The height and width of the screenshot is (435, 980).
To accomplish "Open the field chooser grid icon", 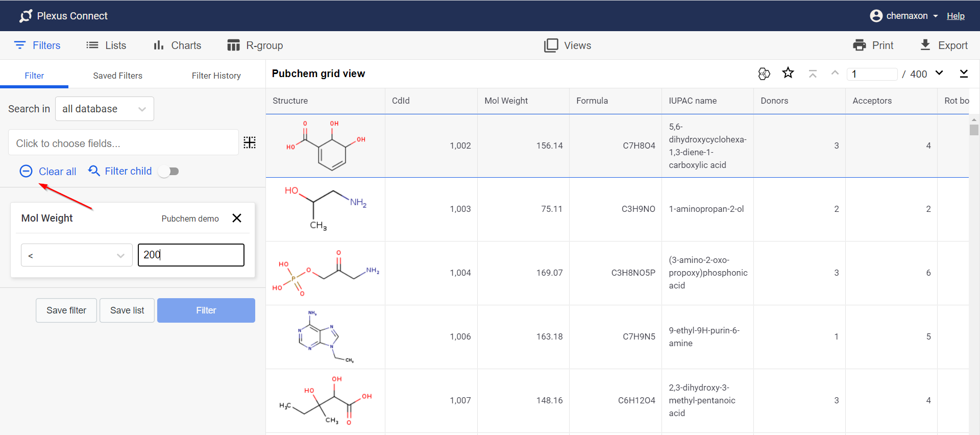I will point(250,142).
